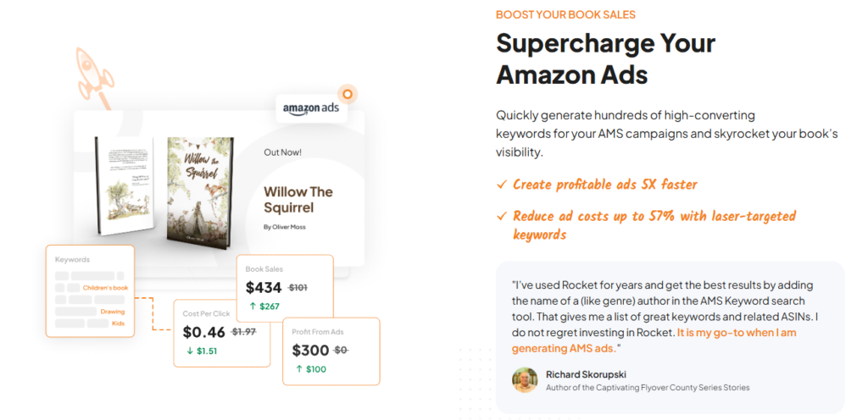Click the open book back cover image
This screenshot has width=868, height=420.
(124, 185)
